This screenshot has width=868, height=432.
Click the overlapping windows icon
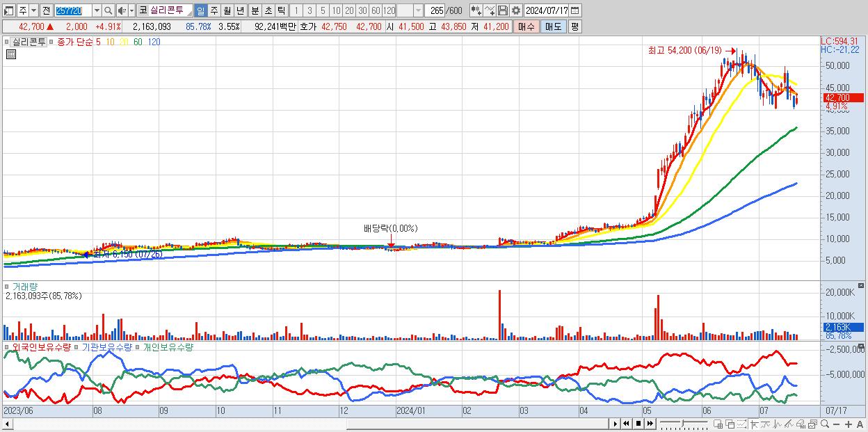730,424
